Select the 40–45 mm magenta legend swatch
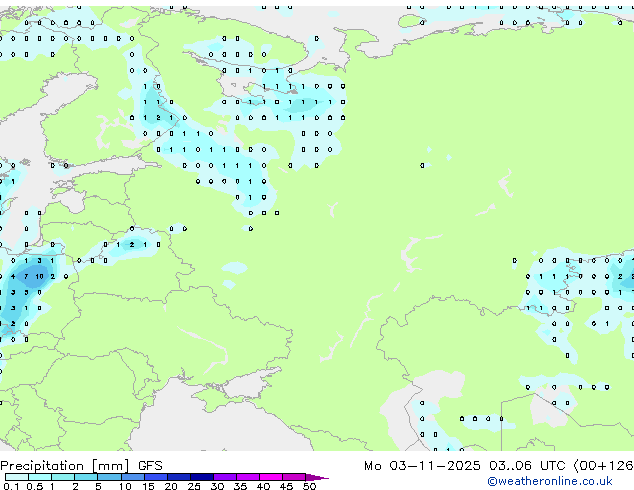 pyautogui.click(x=271, y=477)
